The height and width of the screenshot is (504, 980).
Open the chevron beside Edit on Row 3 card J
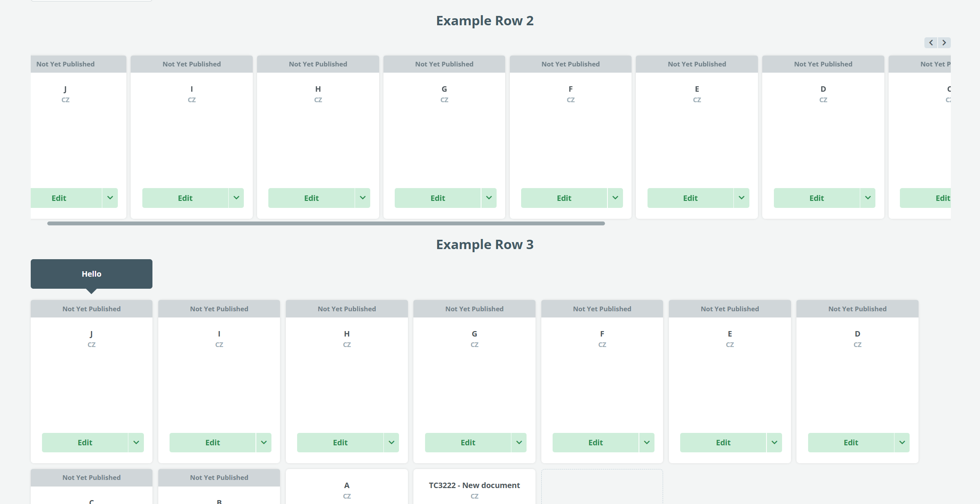[136, 443]
